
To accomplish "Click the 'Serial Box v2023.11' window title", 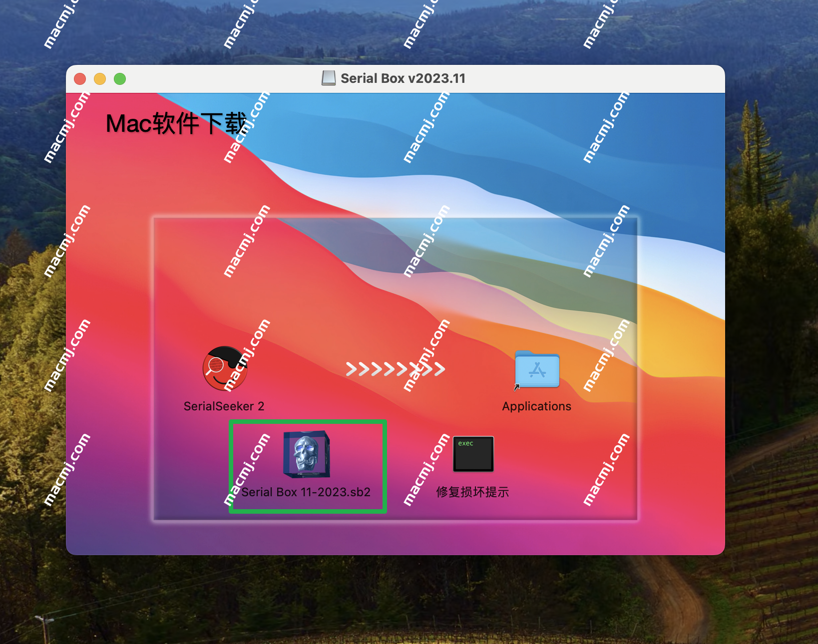I will (x=403, y=78).
